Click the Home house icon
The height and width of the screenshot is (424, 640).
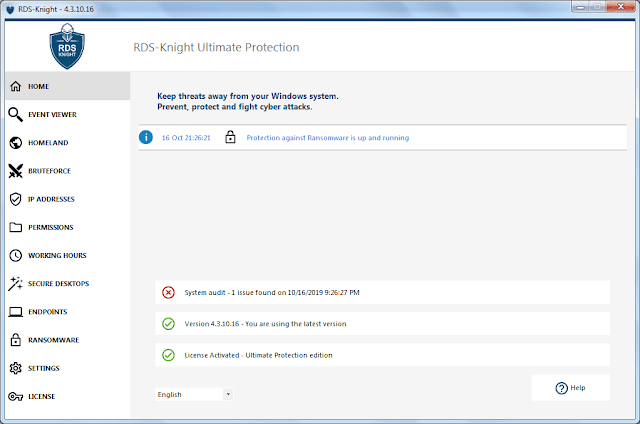16,87
